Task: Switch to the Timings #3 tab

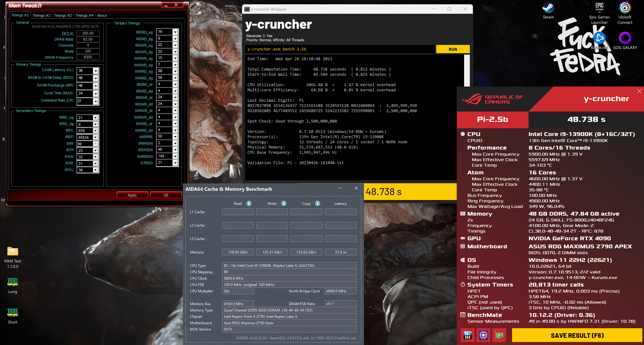Action: pyautogui.click(x=63, y=15)
